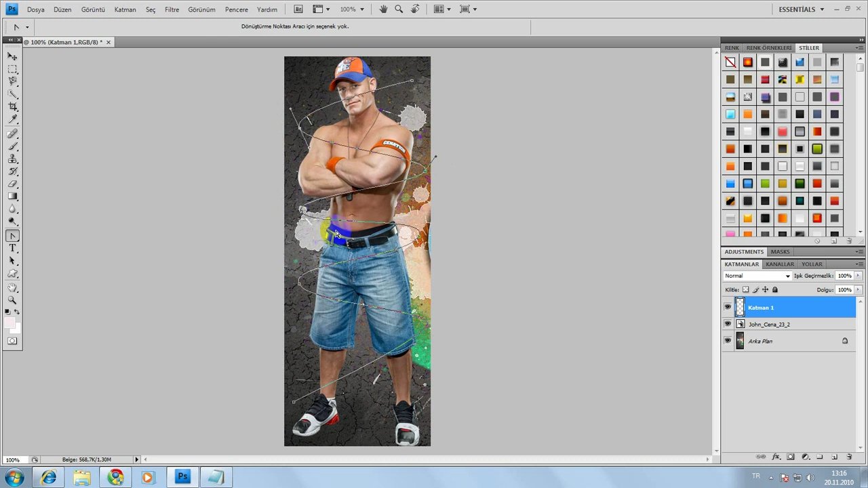The image size is (868, 488).
Task: Select the Magic Wand tool
Action: coord(12,94)
